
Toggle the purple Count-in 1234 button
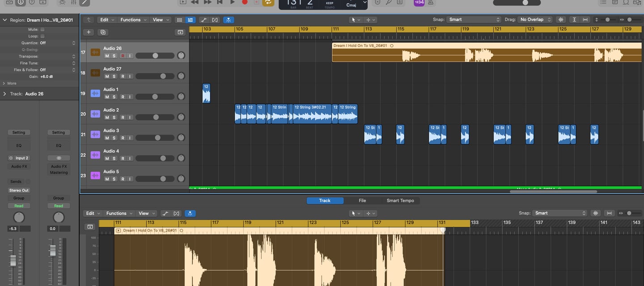(419, 2)
